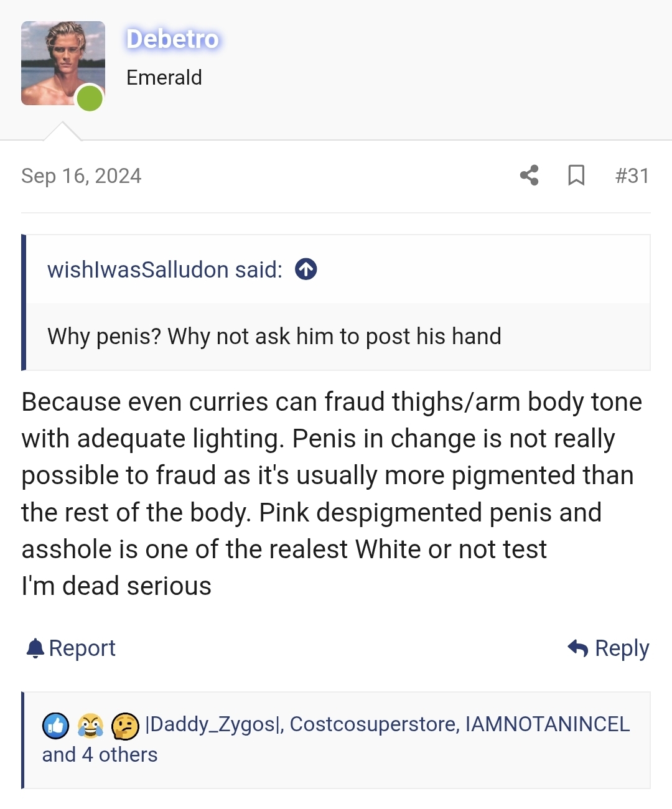672x809 pixels.
Task: Open the Debetro username link
Action: 172,39
